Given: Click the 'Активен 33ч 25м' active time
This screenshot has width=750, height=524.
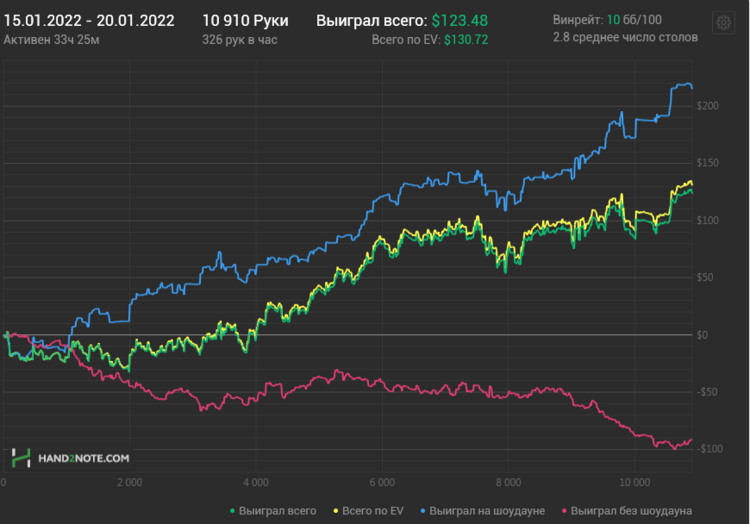Looking at the screenshot, I should (51, 40).
